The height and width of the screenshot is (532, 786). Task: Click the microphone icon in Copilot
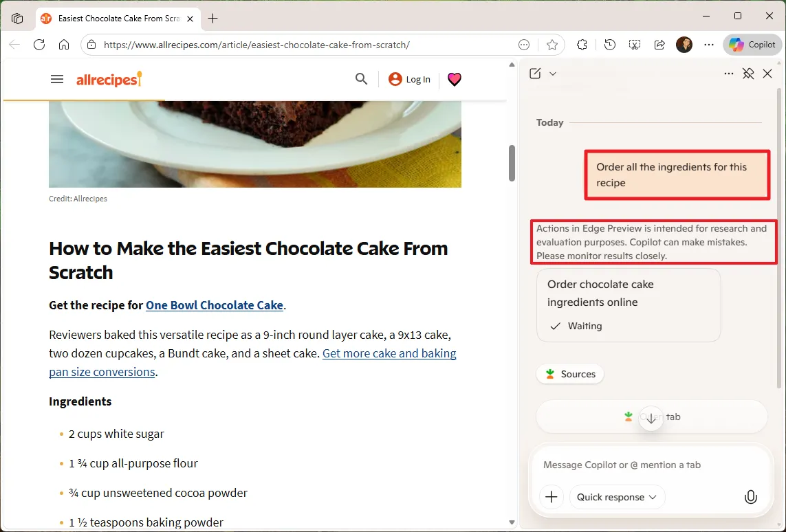tap(750, 496)
